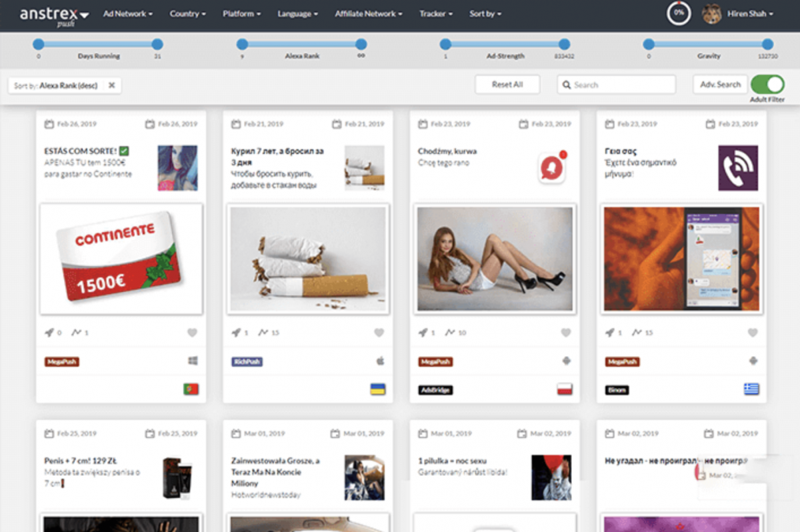
Task: Expand the Country filter dropdown
Action: pos(187,13)
